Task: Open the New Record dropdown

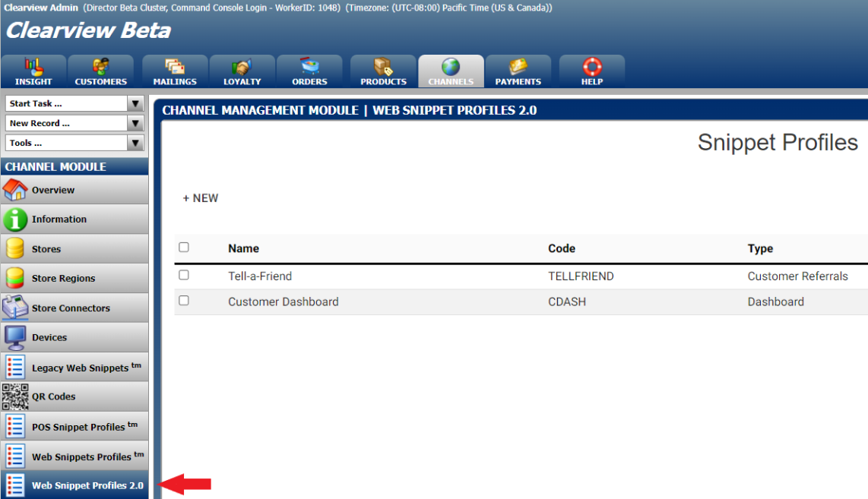Action: pyautogui.click(x=135, y=124)
